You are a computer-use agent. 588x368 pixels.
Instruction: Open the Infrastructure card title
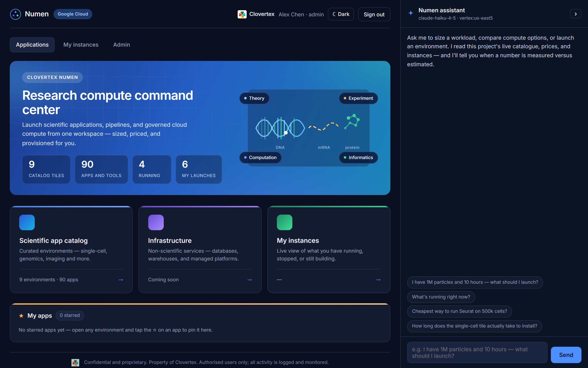[170, 240]
